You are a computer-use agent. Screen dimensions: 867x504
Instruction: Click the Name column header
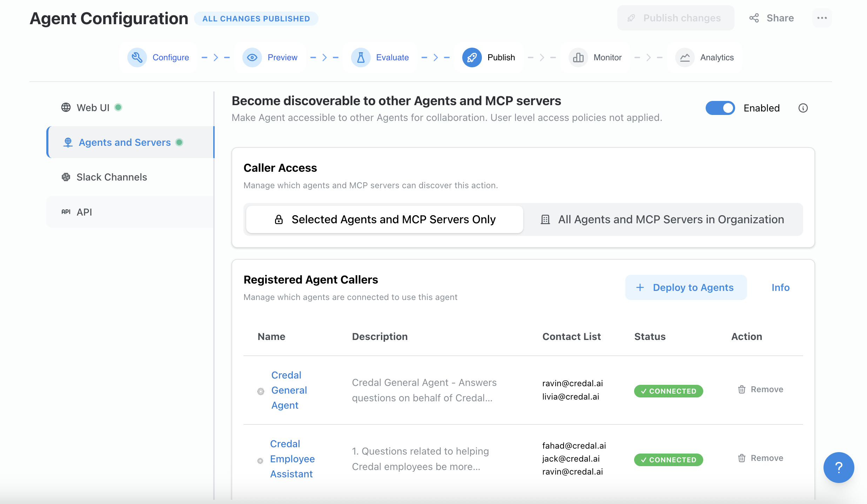click(271, 336)
